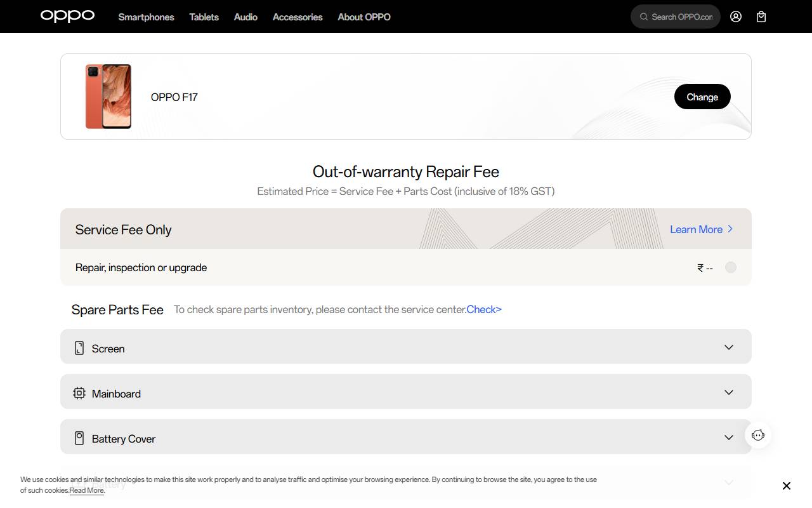Open the chat support robot icon
This screenshot has width=812, height=508.
(758, 435)
